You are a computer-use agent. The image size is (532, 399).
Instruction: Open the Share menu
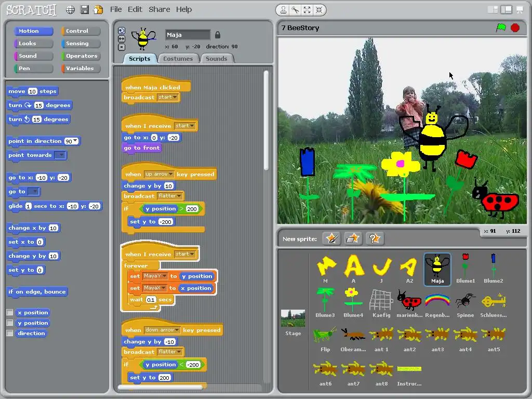[159, 9]
